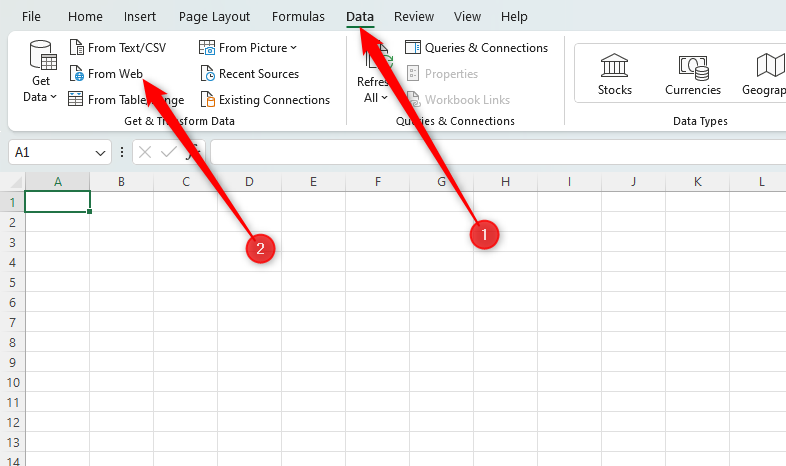This screenshot has width=786, height=466.
Task: Open the Name Box dropdown arrow
Action: click(100, 153)
